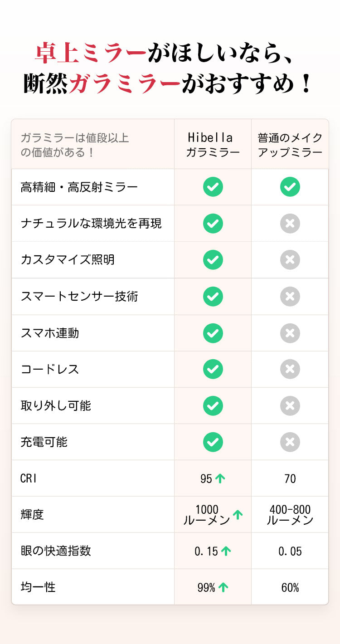This screenshot has height=644, width=340.
Task: Select the 普通のメイクアップミラー column header
Action: (x=290, y=145)
